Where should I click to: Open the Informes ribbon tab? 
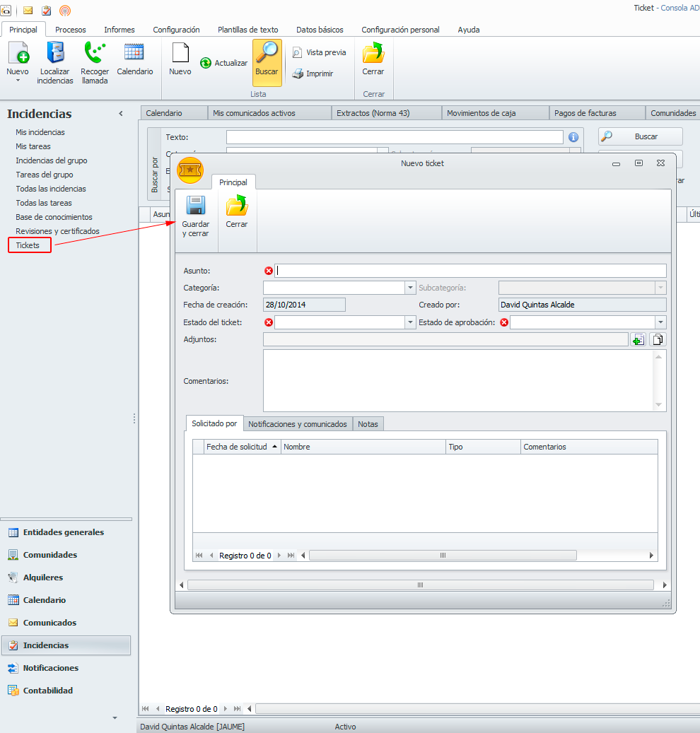pyautogui.click(x=119, y=30)
